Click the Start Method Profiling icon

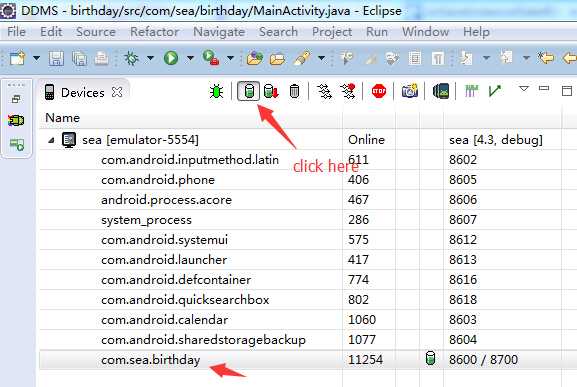coord(348,91)
